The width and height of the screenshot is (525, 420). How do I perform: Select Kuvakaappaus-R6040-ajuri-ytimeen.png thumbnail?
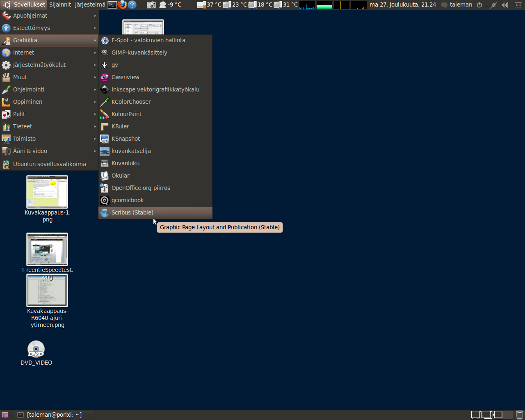point(47,290)
